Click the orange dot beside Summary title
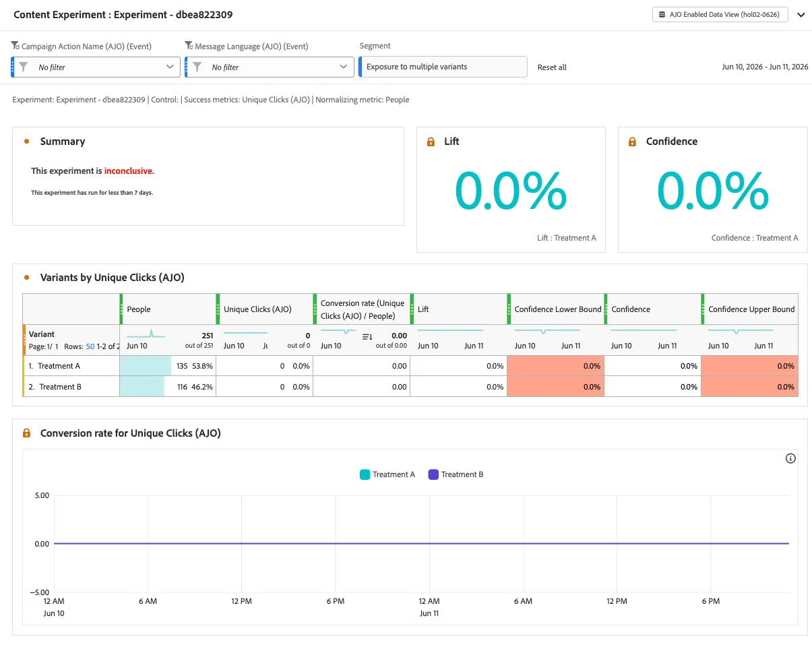The image size is (812, 645). coord(27,142)
